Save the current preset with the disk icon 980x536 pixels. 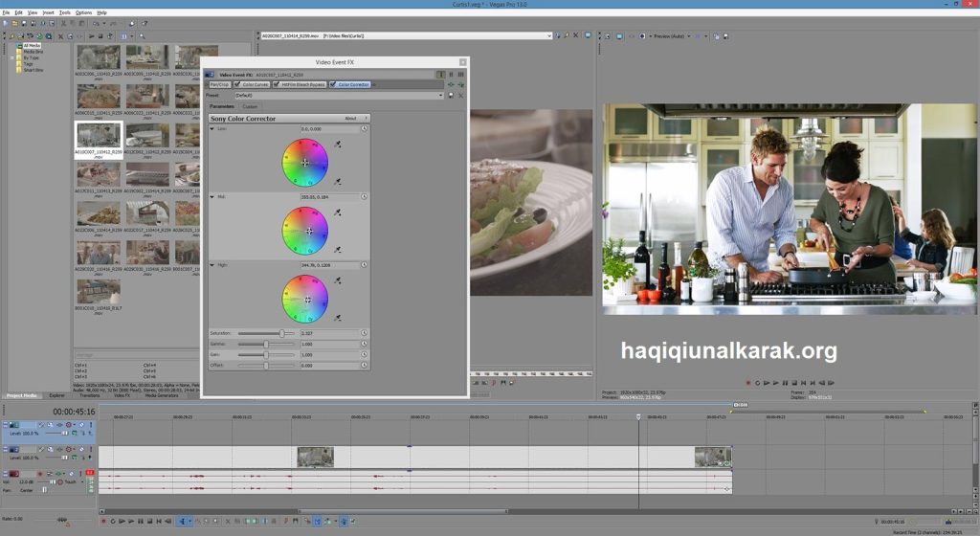pos(451,96)
